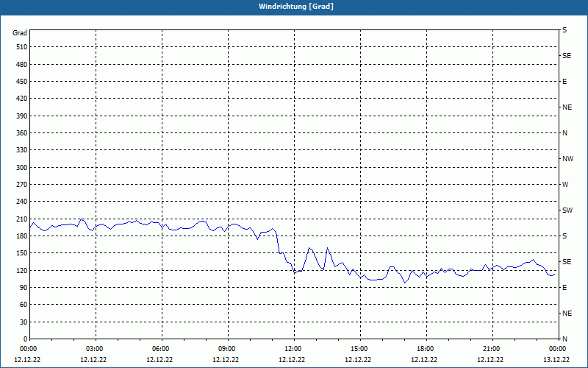Select the 300 y-axis tick label
Viewport: 588px width, 368px height.
click(21, 168)
